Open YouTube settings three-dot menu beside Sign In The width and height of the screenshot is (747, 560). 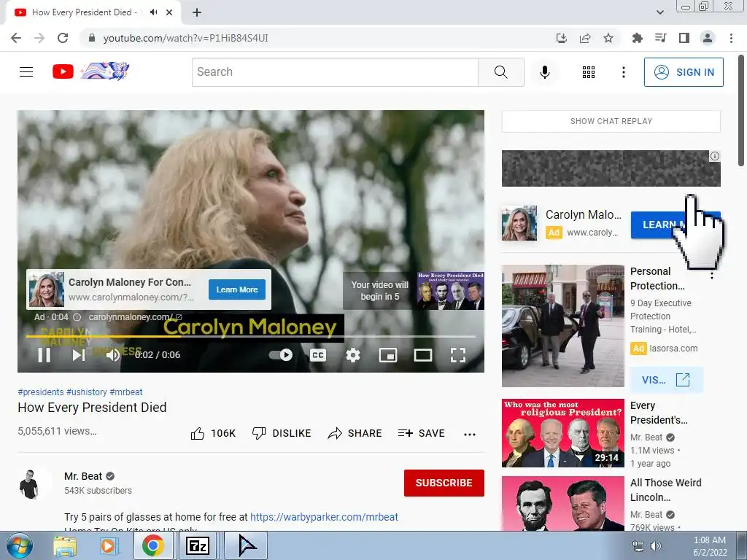[x=623, y=72]
